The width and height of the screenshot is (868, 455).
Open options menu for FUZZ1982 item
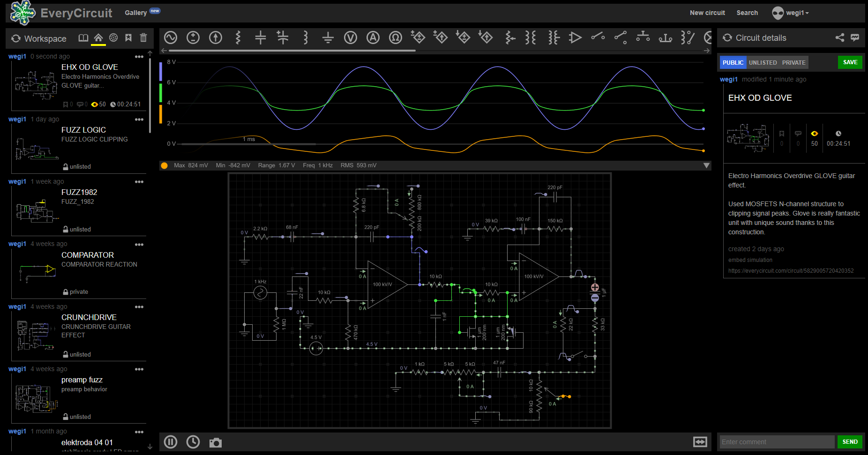[x=139, y=182]
